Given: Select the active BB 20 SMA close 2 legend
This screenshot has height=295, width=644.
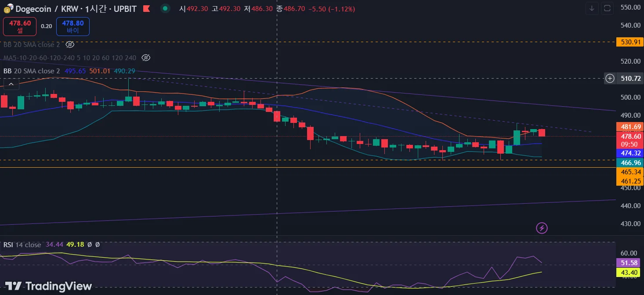Looking at the screenshot, I should point(32,71).
